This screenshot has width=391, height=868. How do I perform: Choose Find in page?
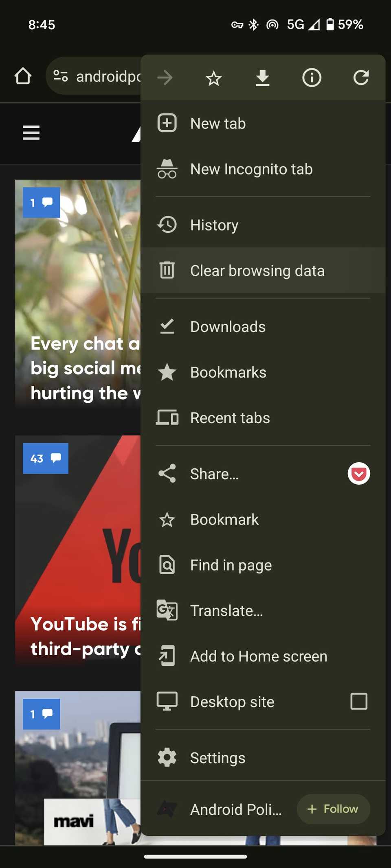[x=231, y=565]
